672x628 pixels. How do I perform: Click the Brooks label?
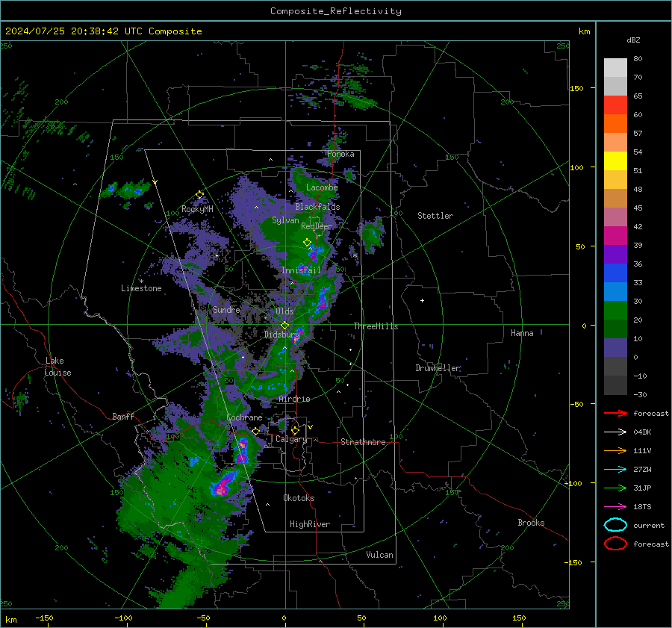point(531,523)
